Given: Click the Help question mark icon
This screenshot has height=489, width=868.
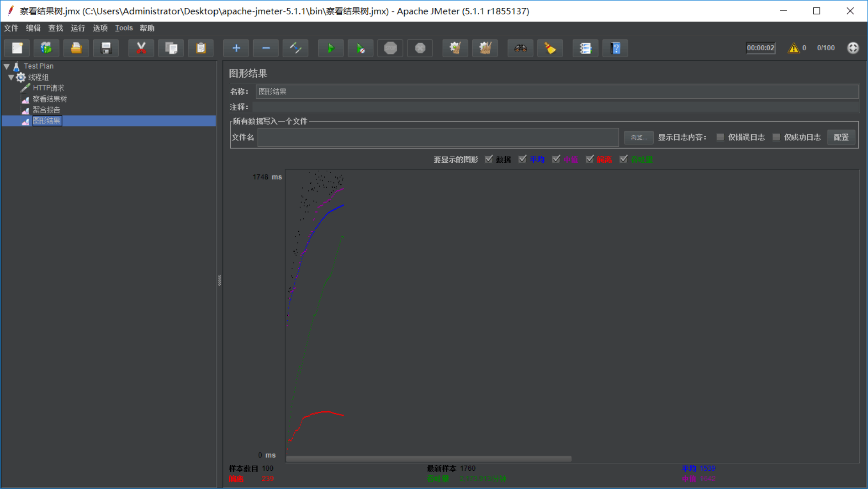Looking at the screenshot, I should click(x=615, y=48).
